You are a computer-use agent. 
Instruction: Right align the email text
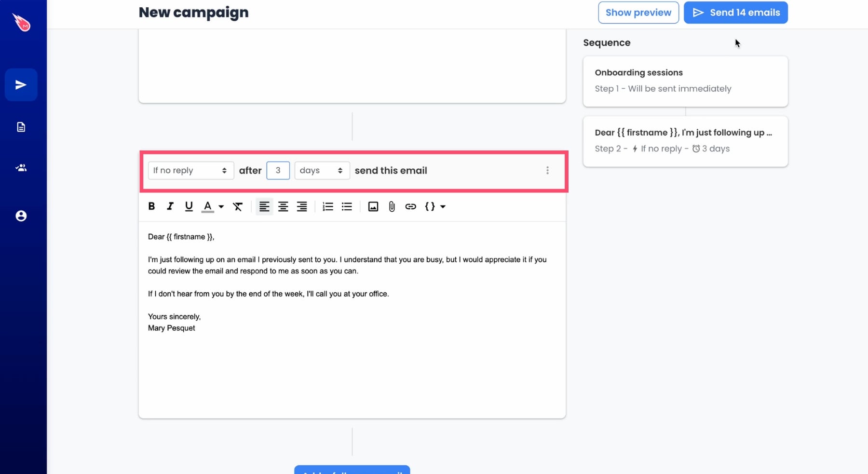click(x=302, y=206)
